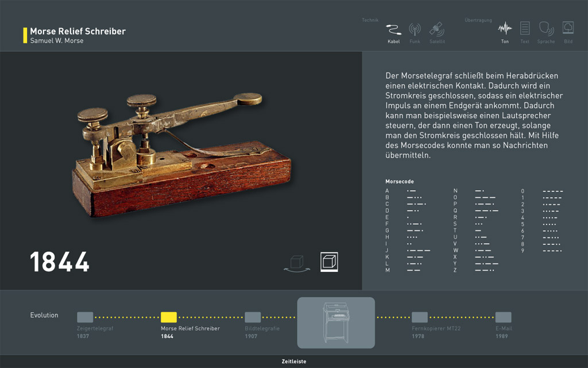Open the Zeitleiste bar at the bottom

(x=294, y=361)
